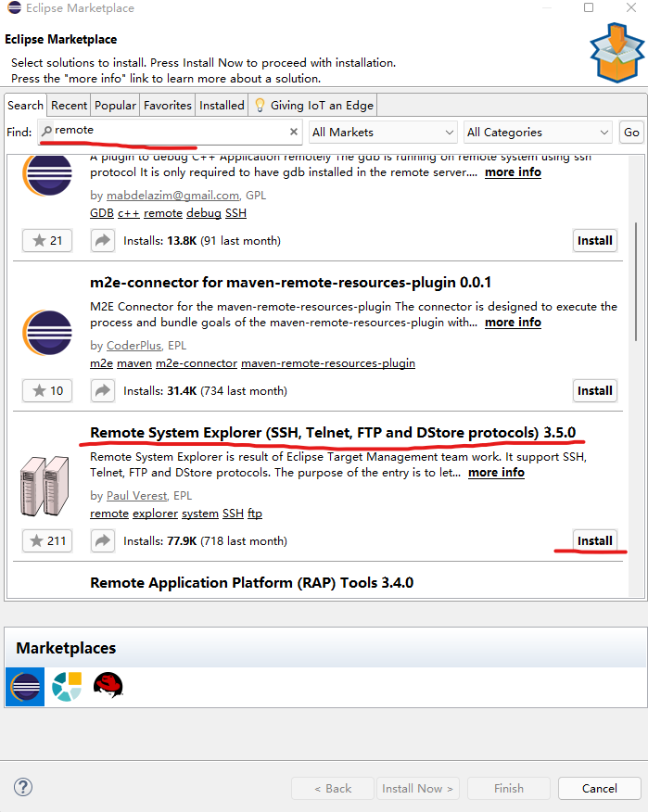Click the explorer tag link
Image resolution: width=648 pixels, height=812 pixels.
156,514
